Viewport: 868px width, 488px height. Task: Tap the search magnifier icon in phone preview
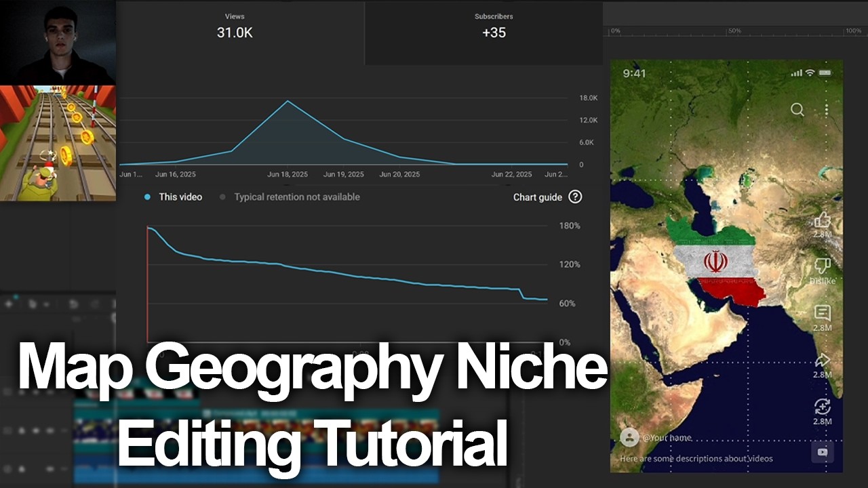797,110
